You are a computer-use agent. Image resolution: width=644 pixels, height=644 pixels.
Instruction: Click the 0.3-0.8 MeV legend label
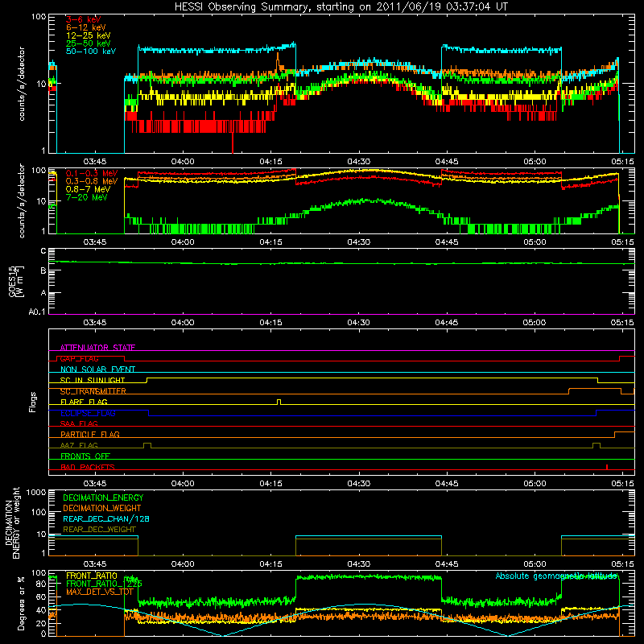click(92, 181)
